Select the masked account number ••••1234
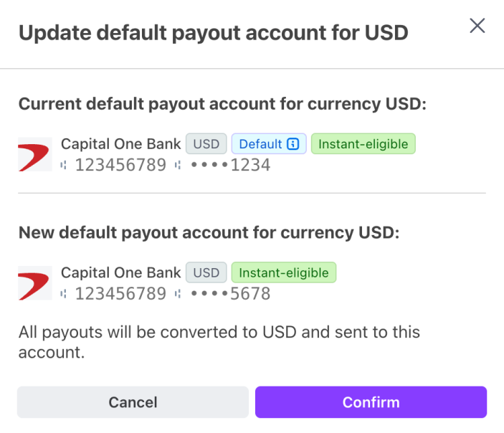 (230, 165)
